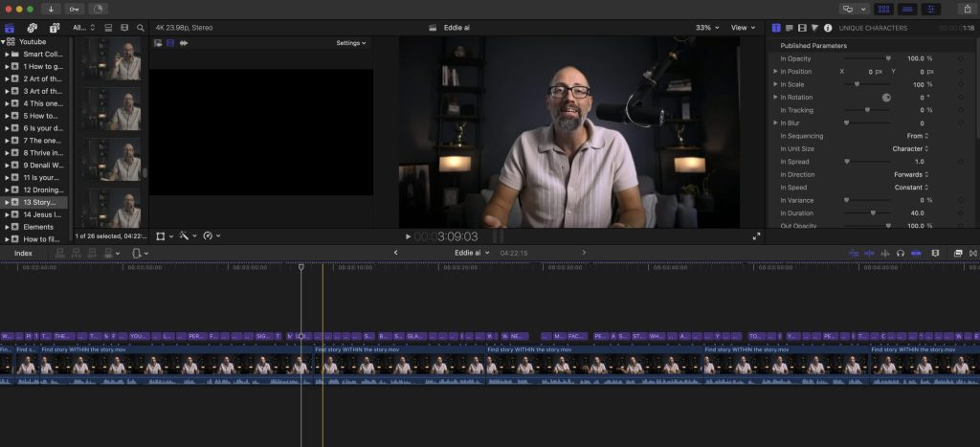Expand the In Position parameter
Viewport: 980px width, 447px height.
click(x=775, y=72)
